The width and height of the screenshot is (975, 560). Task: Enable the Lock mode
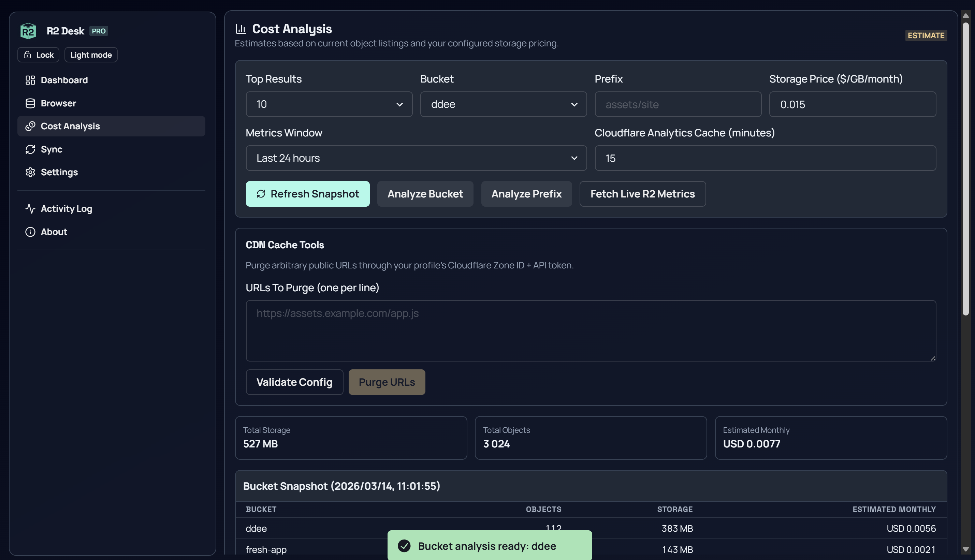[x=38, y=55]
